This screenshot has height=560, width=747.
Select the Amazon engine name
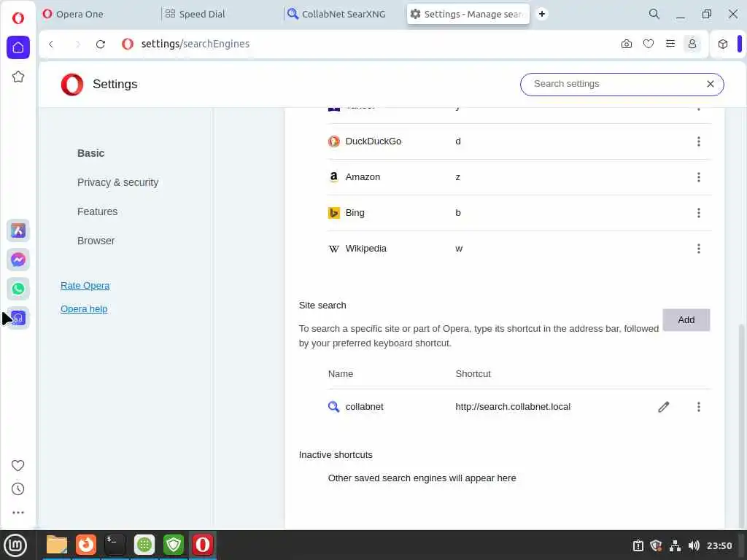(x=363, y=177)
